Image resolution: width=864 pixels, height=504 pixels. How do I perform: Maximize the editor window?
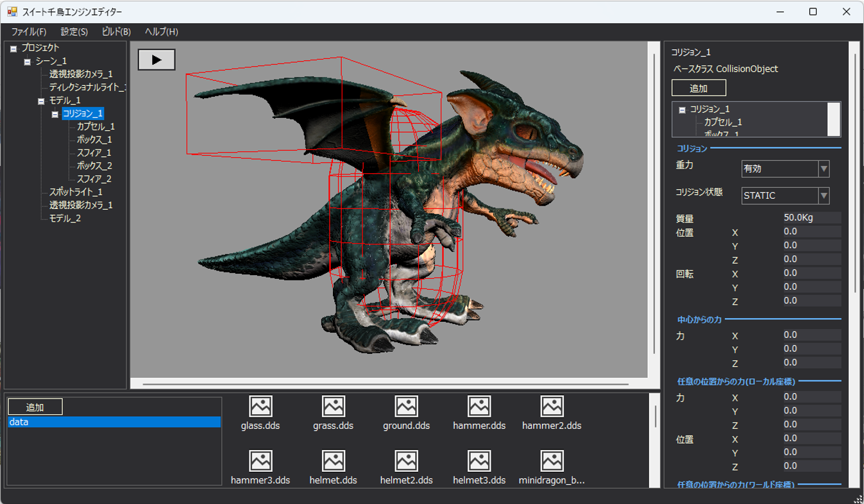click(x=813, y=12)
